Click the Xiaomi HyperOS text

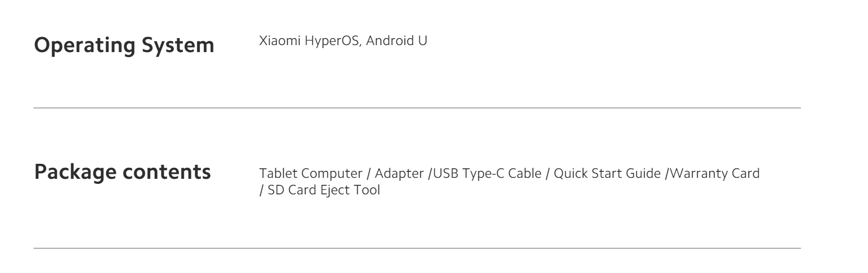(310, 41)
